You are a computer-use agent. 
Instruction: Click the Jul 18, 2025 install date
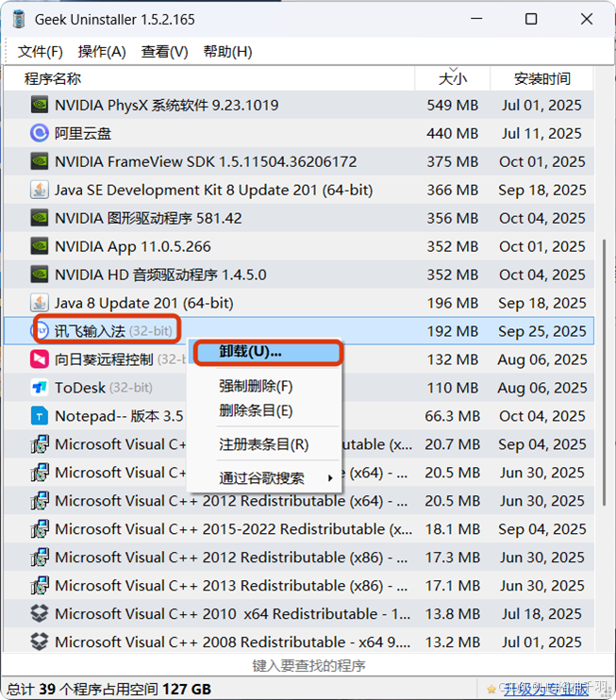pos(541,614)
